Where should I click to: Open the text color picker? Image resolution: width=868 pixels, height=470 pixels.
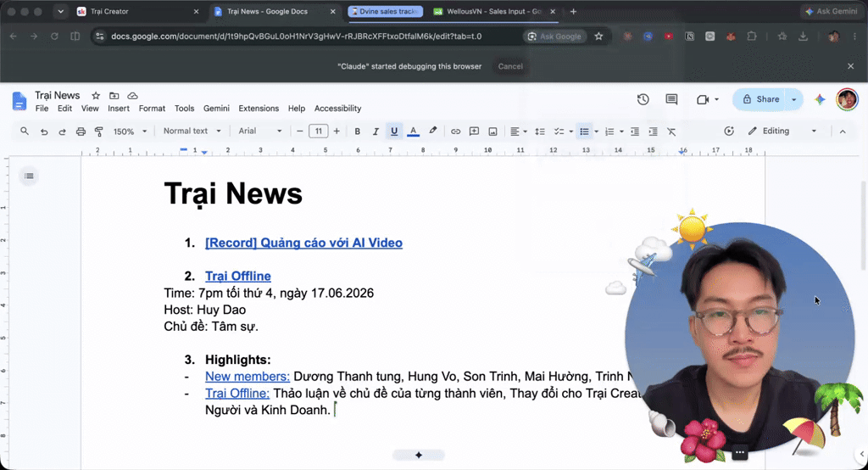click(413, 131)
